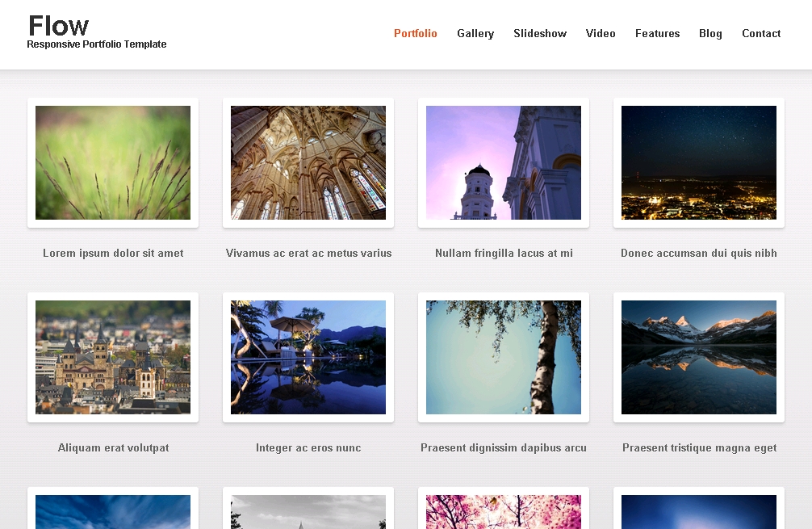Open the purple sky tower thumbnail
This screenshot has height=529, width=812.
coord(504,162)
